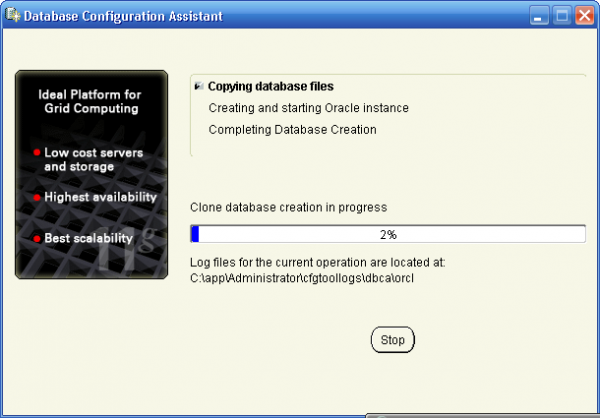Click the Stop button
Viewport: 600px width, 418px height.
click(x=393, y=340)
